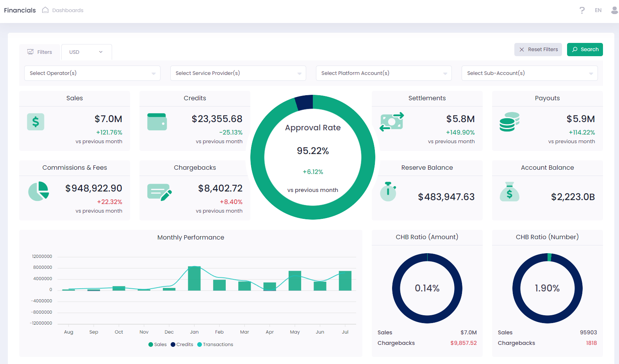Click the January sales bar in chart

click(x=194, y=279)
